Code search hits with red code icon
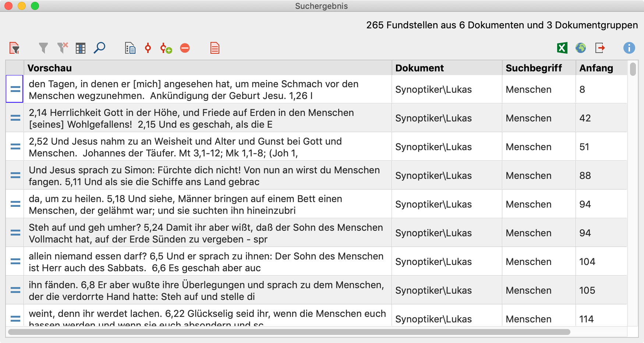 148,48
